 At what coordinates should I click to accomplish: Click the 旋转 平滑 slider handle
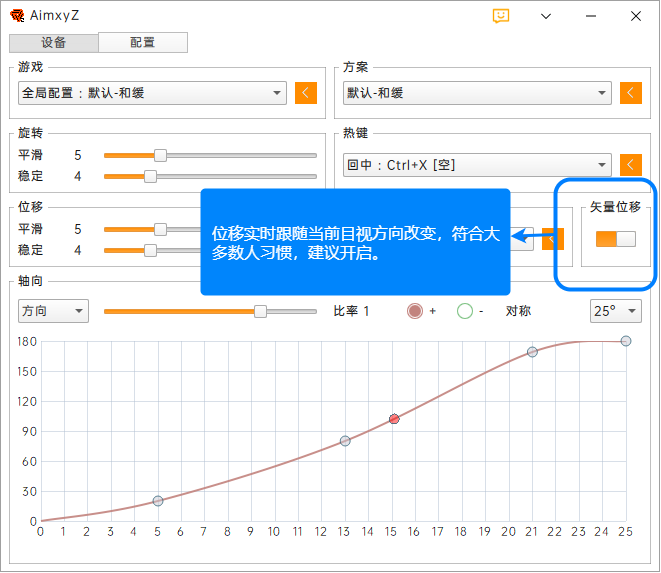click(160, 156)
